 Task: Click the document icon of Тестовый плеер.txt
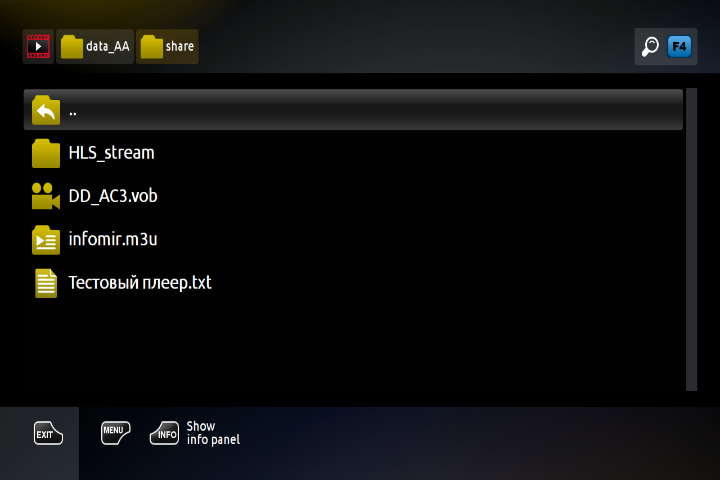pos(46,283)
